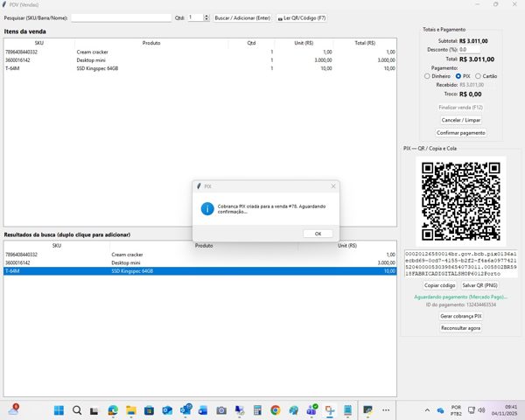Click the Ler QR/Código camera button
The width and height of the screenshot is (525, 420).
(301, 17)
